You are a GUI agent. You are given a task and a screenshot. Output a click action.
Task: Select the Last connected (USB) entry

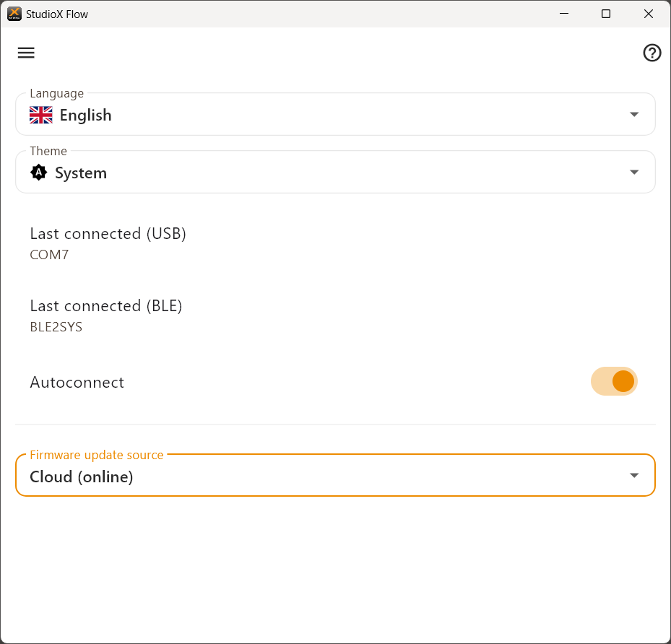(x=108, y=234)
